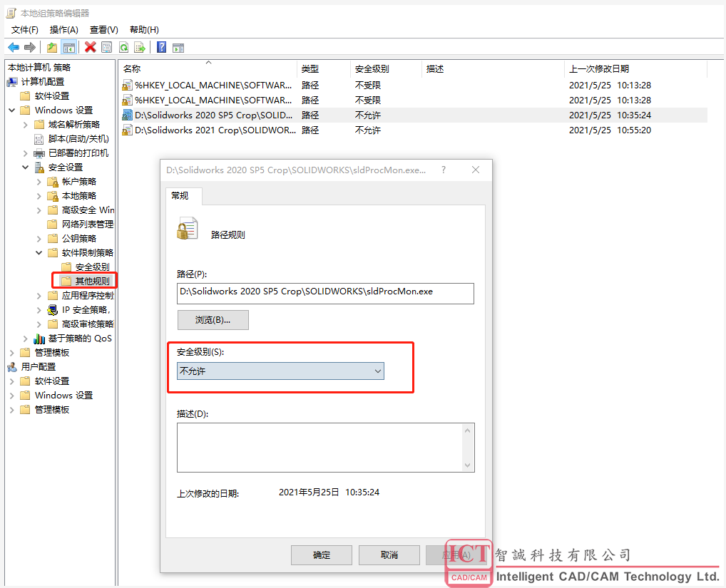This screenshot has width=726, height=588.
Task: Click the Export list toolbar icon
Action: (x=139, y=47)
